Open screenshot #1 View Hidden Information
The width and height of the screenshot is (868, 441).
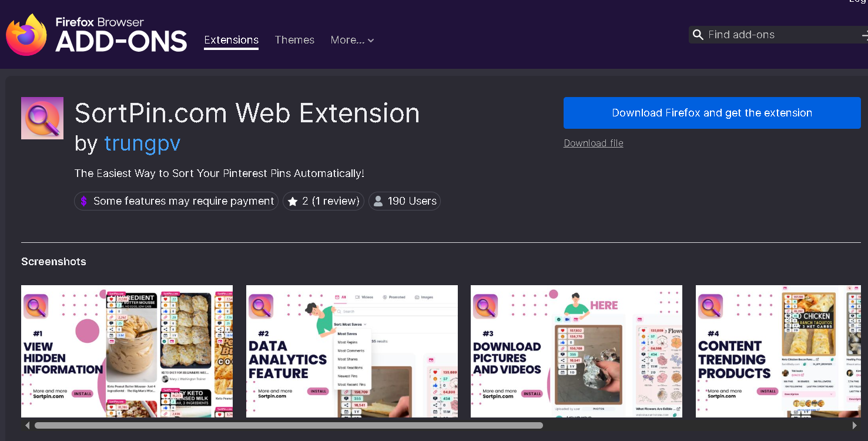[x=127, y=351]
